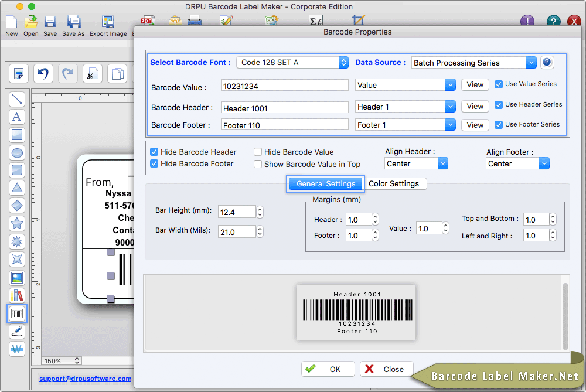Uncheck Use Header Series
This screenshot has height=392, width=586.
click(499, 105)
